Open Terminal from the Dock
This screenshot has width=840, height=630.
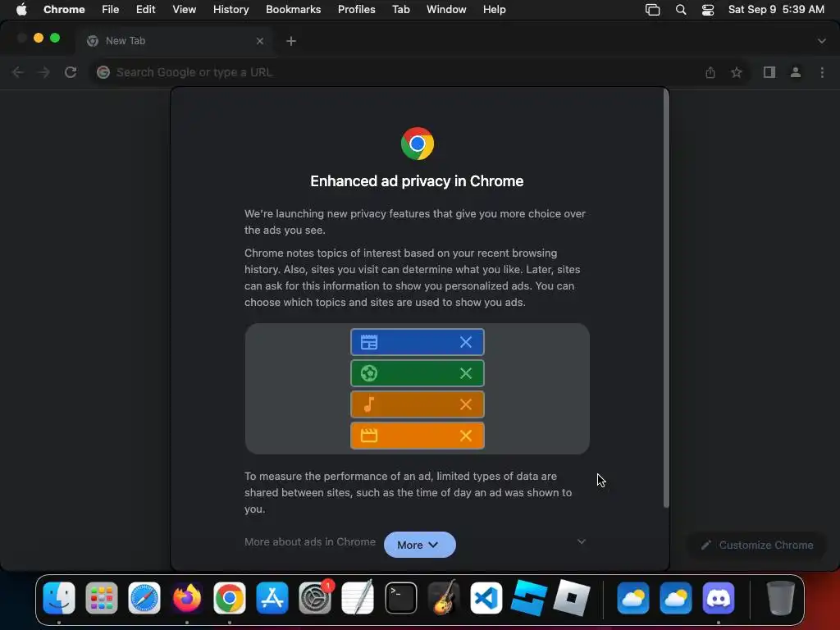coord(400,598)
